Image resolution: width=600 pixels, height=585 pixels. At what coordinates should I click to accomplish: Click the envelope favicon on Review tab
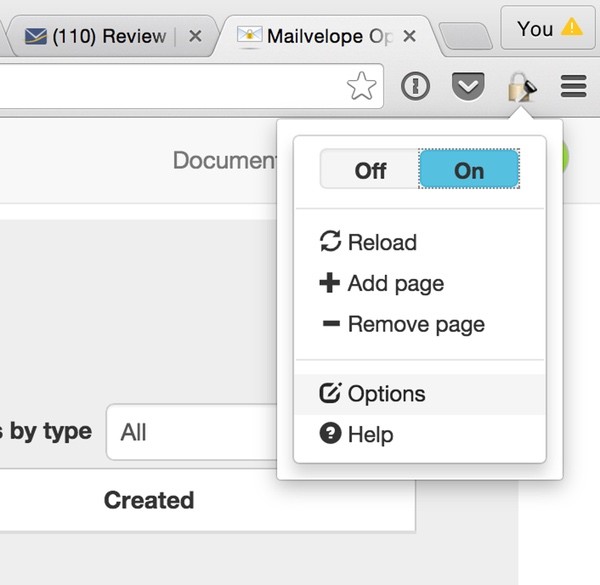(36, 36)
